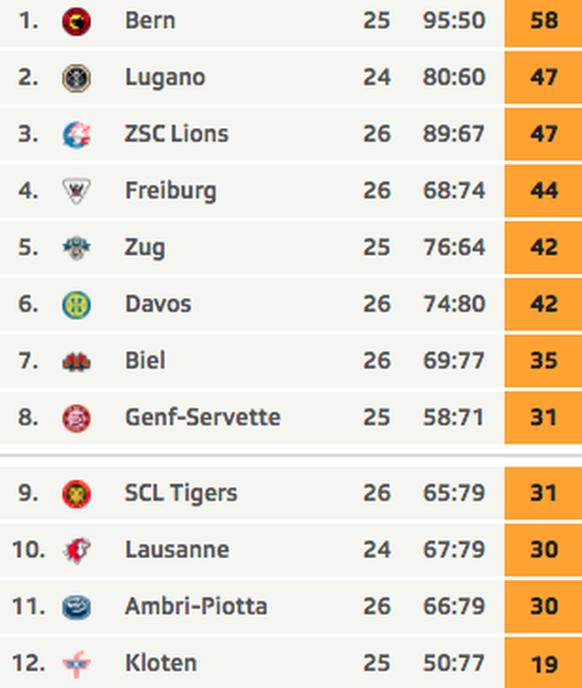Click the Zug team logo
582x688 pixels.
tap(76, 248)
